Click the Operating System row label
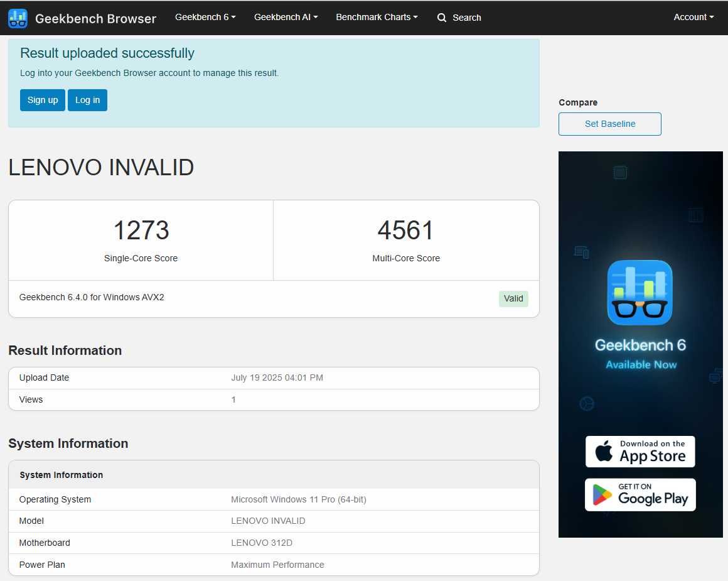This screenshot has width=728, height=581. (x=55, y=499)
